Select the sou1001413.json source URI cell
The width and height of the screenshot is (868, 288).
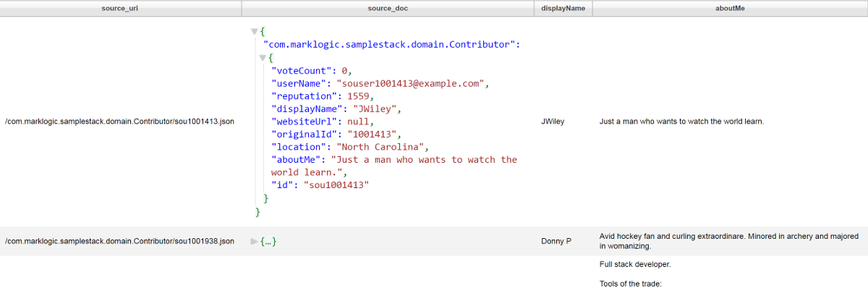119,122
